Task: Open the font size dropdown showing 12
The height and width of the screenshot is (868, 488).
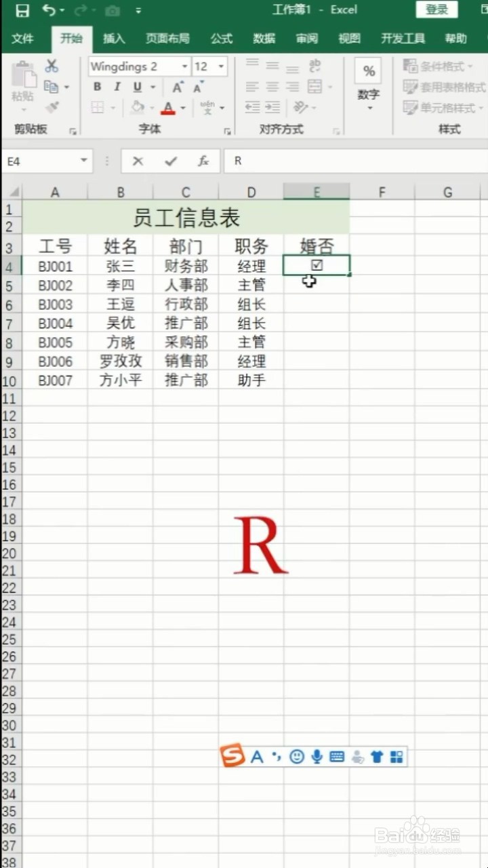Action: click(221, 66)
